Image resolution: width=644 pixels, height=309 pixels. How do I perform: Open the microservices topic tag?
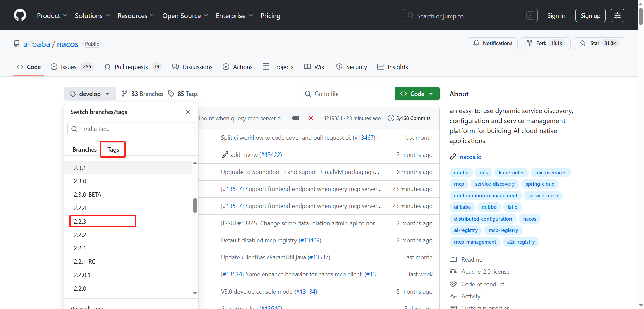[x=550, y=172]
